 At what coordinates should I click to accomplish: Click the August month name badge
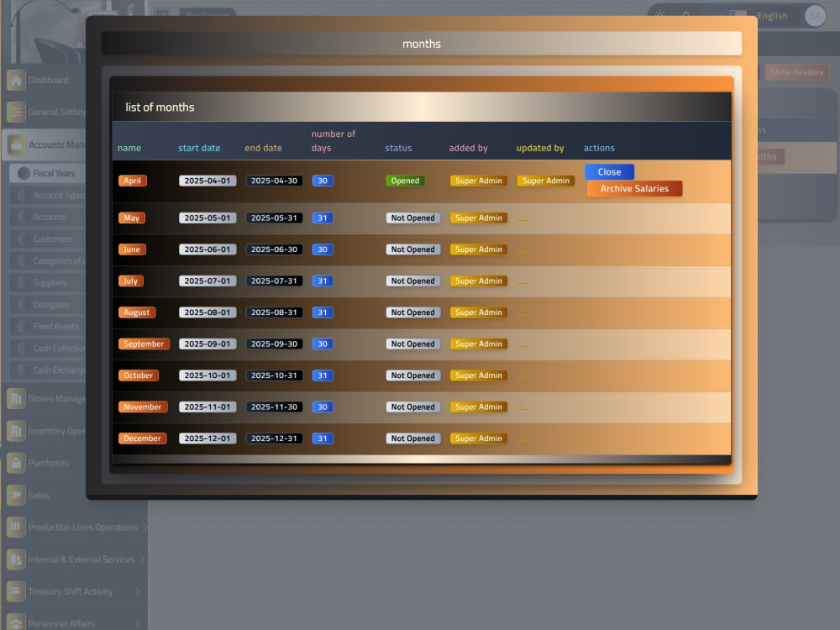137,312
